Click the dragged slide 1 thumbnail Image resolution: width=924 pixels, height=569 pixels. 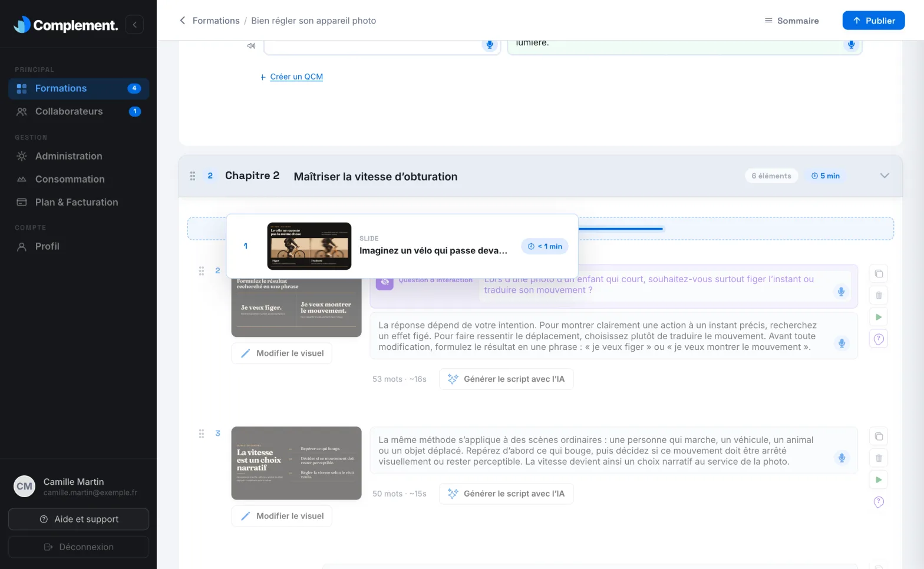click(x=309, y=246)
